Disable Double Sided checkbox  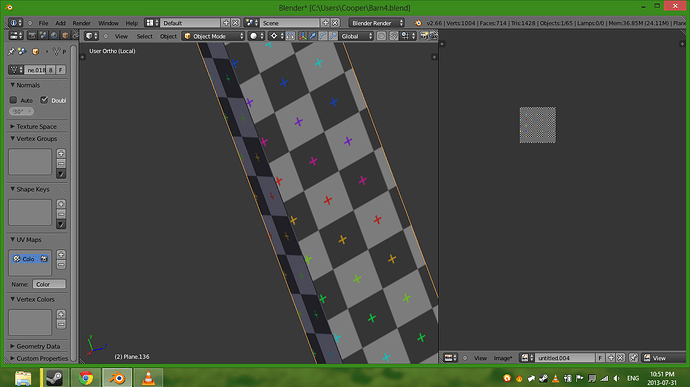click(44, 100)
